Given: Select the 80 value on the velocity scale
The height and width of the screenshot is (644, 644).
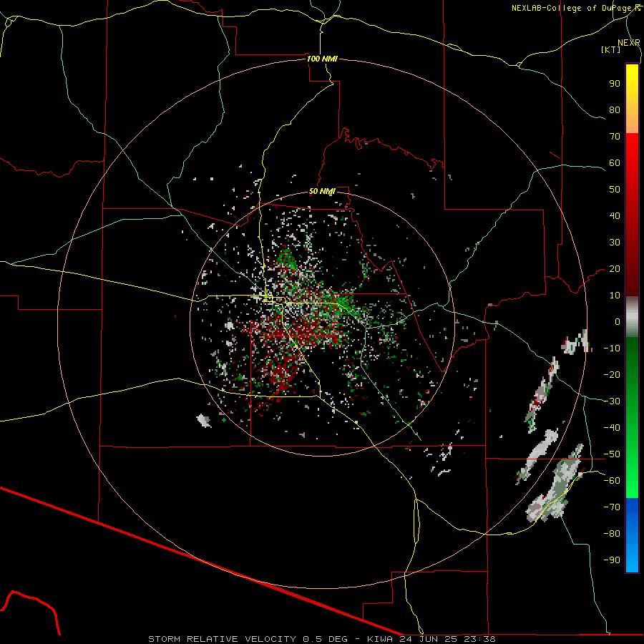Looking at the screenshot, I should [615, 109].
